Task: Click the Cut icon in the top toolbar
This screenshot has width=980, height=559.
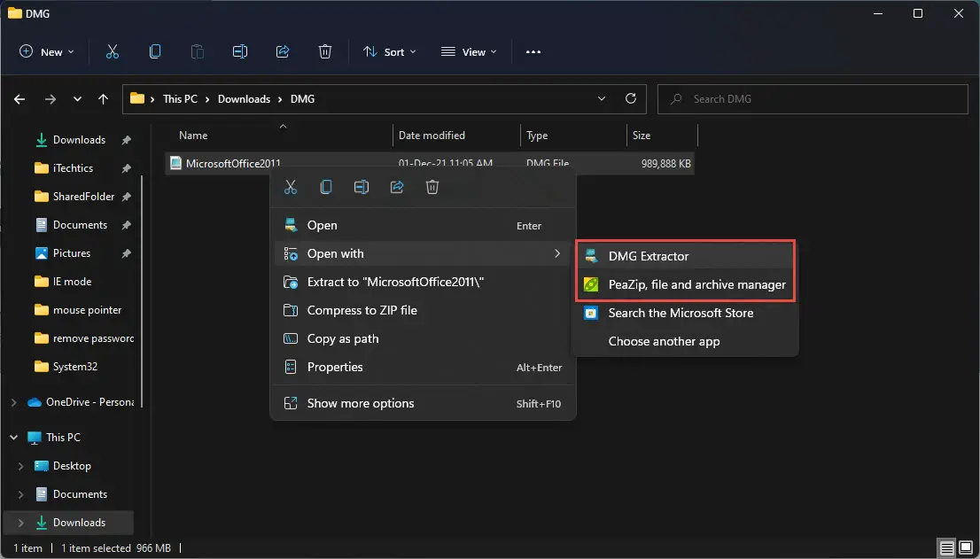Action: [x=113, y=52]
